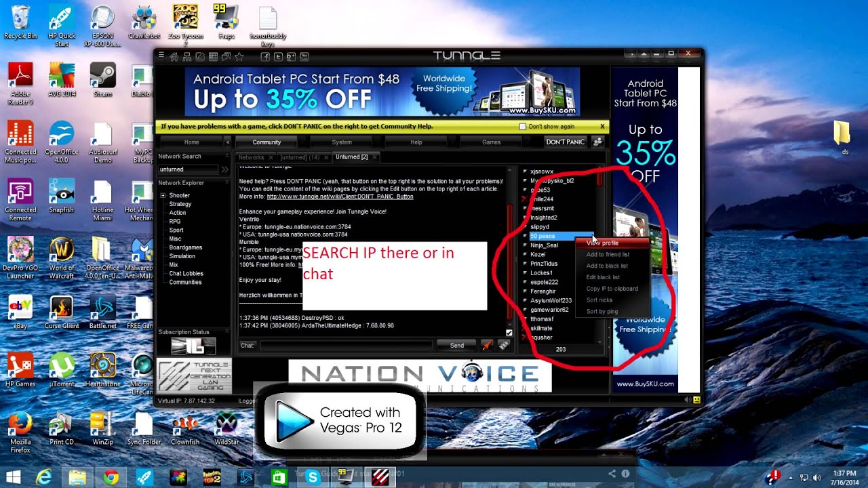Click Internet Explorer taskbar icon
Viewport: 868px width, 488px height.
pyautogui.click(x=45, y=477)
